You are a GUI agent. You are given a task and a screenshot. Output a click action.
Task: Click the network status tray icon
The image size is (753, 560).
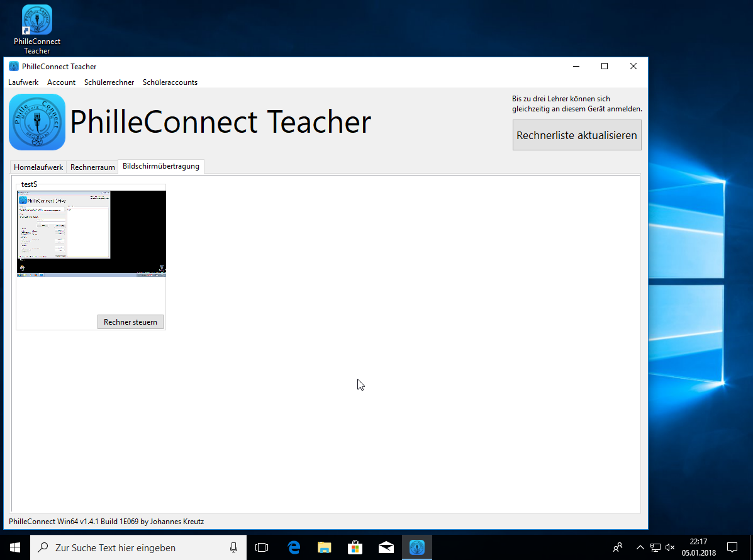coord(655,547)
